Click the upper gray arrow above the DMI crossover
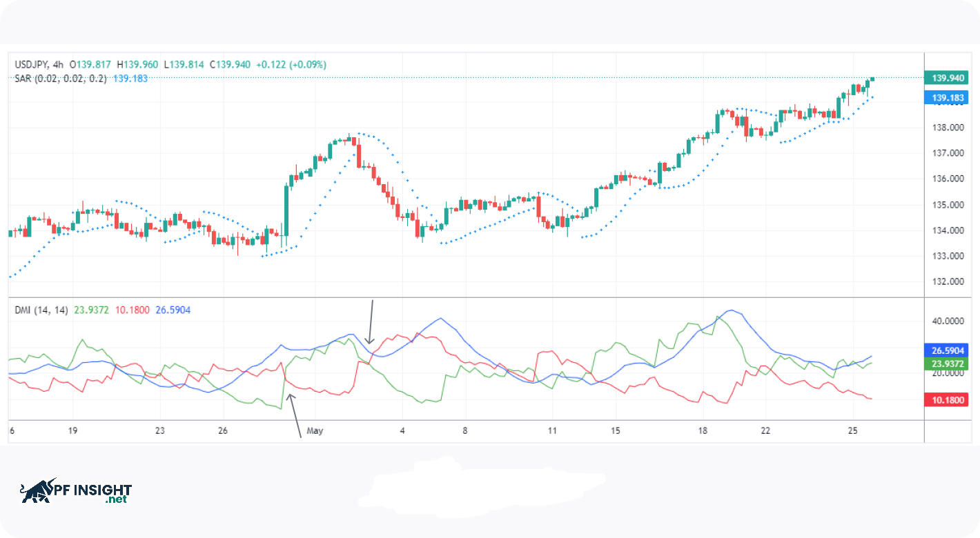The image size is (980, 538). [371, 322]
